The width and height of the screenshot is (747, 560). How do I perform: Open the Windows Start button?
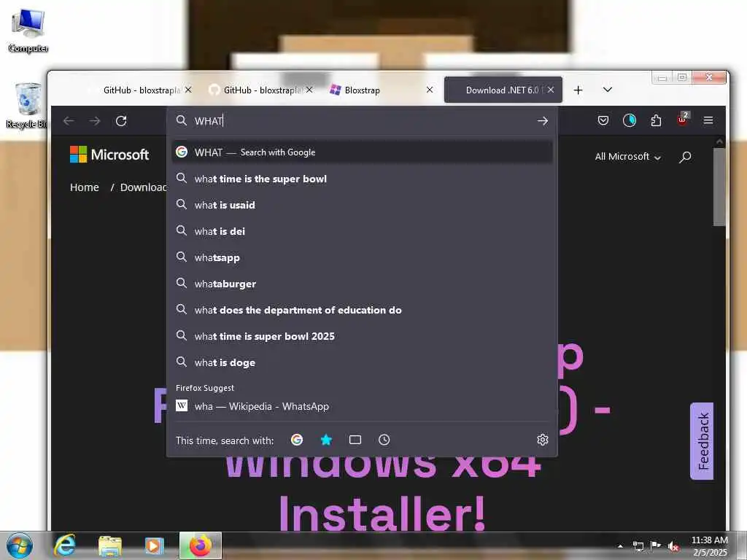pos(20,545)
